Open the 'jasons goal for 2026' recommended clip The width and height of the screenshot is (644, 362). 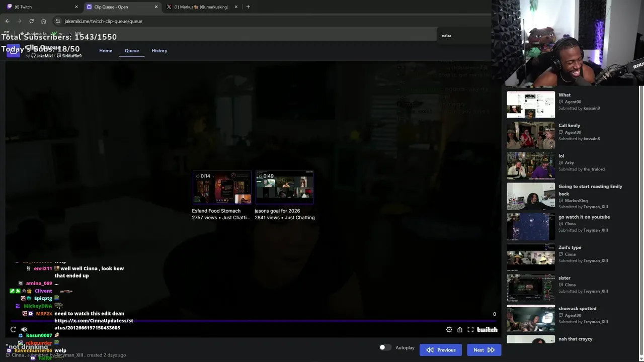coord(284,187)
